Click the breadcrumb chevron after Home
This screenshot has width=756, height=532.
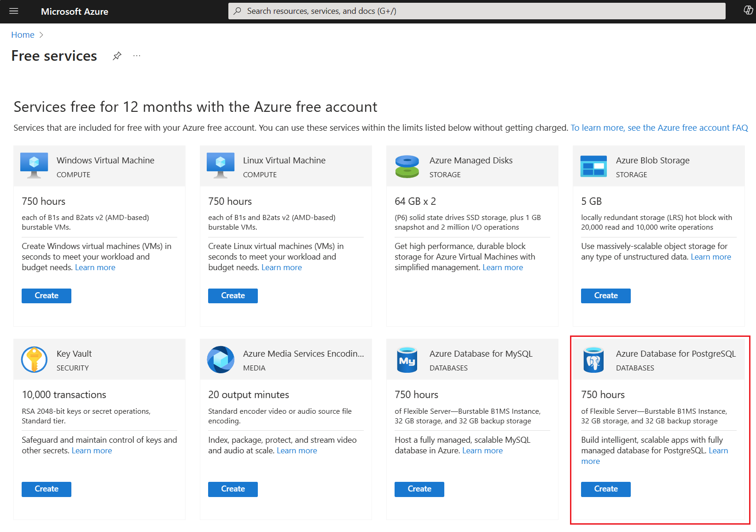click(41, 35)
